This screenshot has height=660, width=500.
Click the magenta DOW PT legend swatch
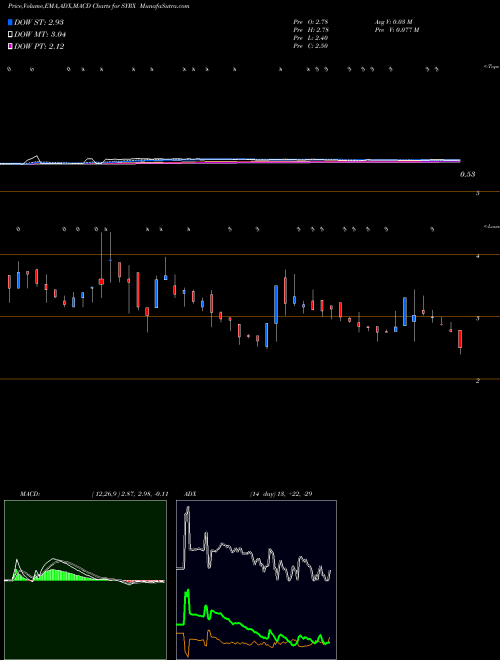[10, 46]
